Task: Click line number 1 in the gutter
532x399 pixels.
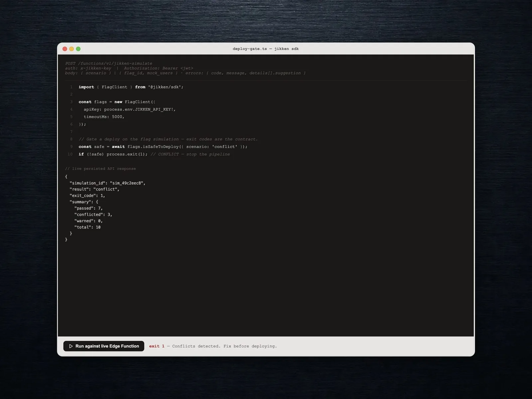Action: coord(71,87)
